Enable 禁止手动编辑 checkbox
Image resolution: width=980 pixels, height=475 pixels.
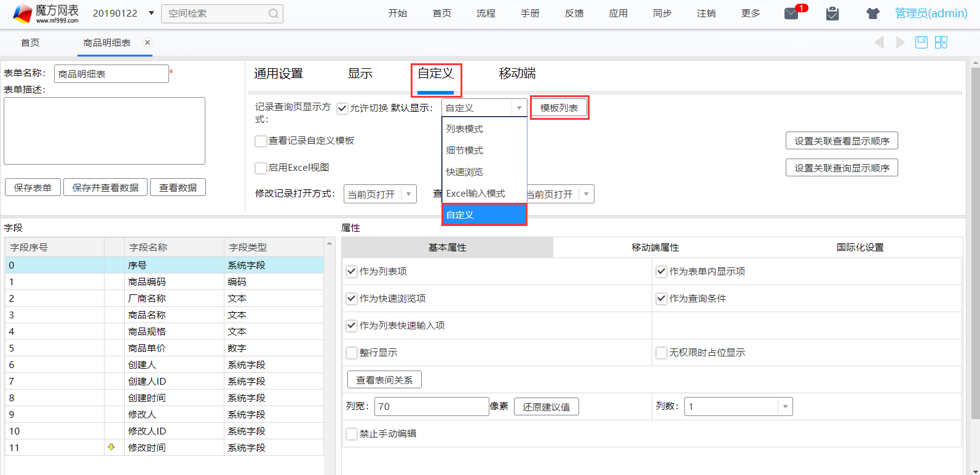pyautogui.click(x=352, y=434)
